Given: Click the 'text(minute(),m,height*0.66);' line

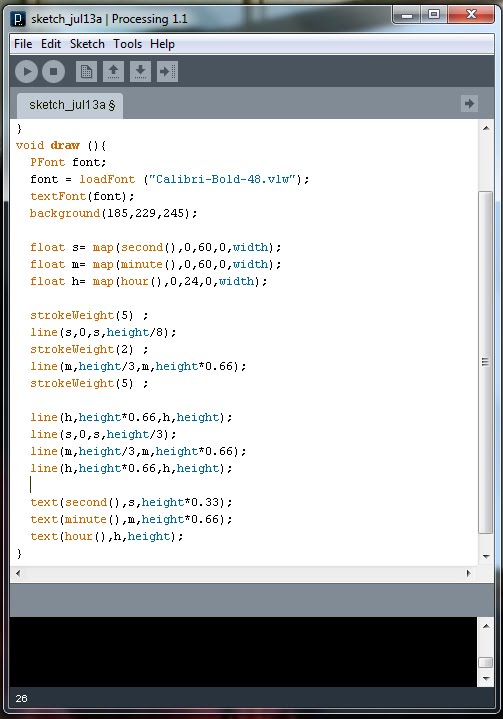Looking at the screenshot, I should (131, 519).
